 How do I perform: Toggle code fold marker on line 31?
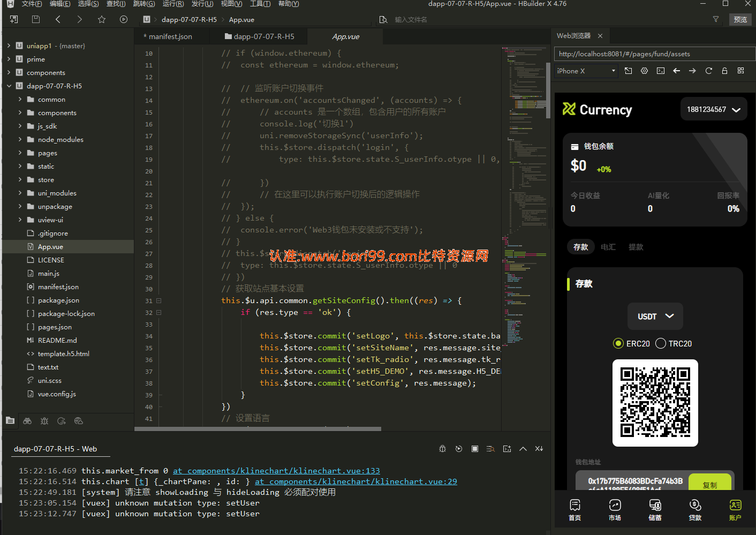(159, 301)
